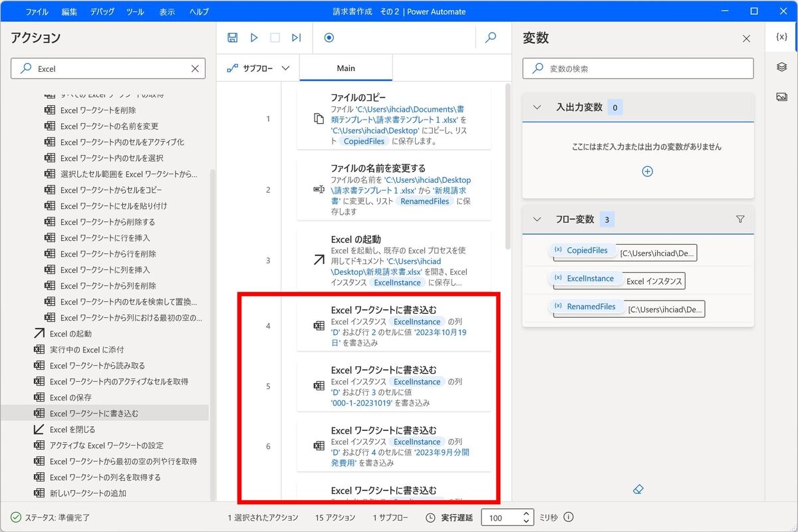798x532 pixels.
Task: Select 'Excel ワークシートからセルをコピー' action
Action: (112, 190)
